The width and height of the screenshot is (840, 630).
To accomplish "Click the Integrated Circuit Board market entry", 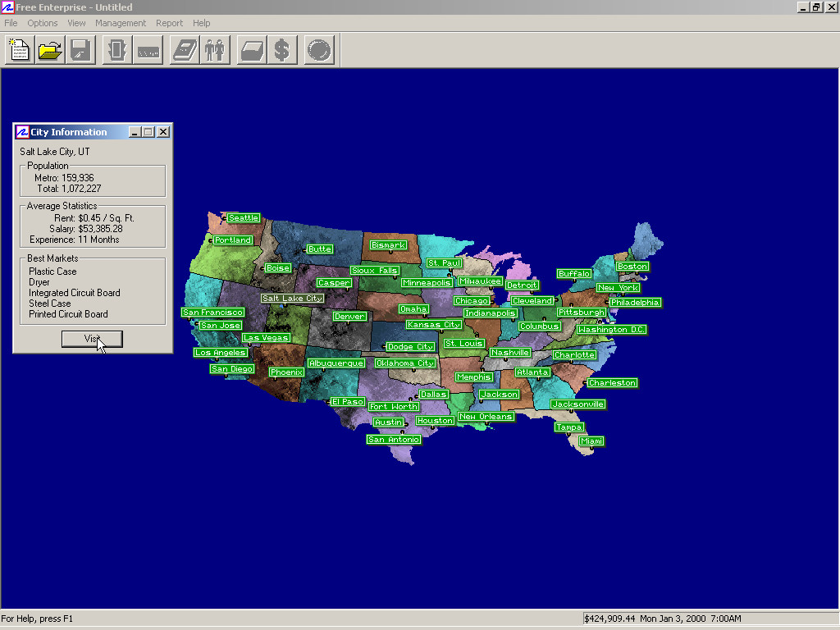I will click(75, 293).
